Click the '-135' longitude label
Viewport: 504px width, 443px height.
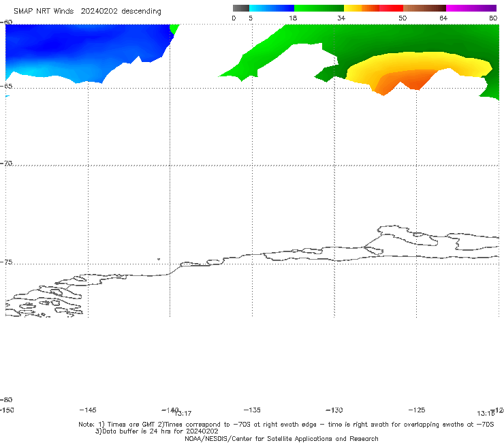coord(252,410)
